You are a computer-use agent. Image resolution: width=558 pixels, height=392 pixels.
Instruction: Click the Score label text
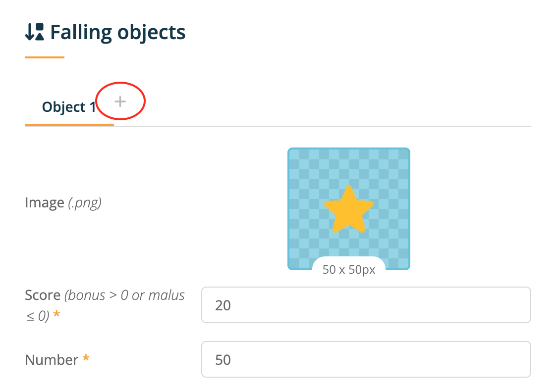pyautogui.click(x=43, y=295)
